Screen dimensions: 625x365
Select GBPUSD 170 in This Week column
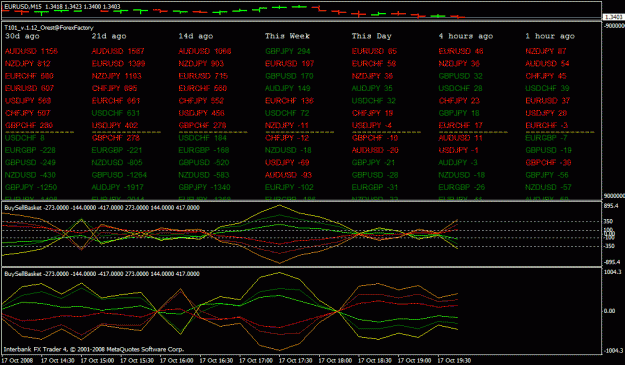pos(289,76)
